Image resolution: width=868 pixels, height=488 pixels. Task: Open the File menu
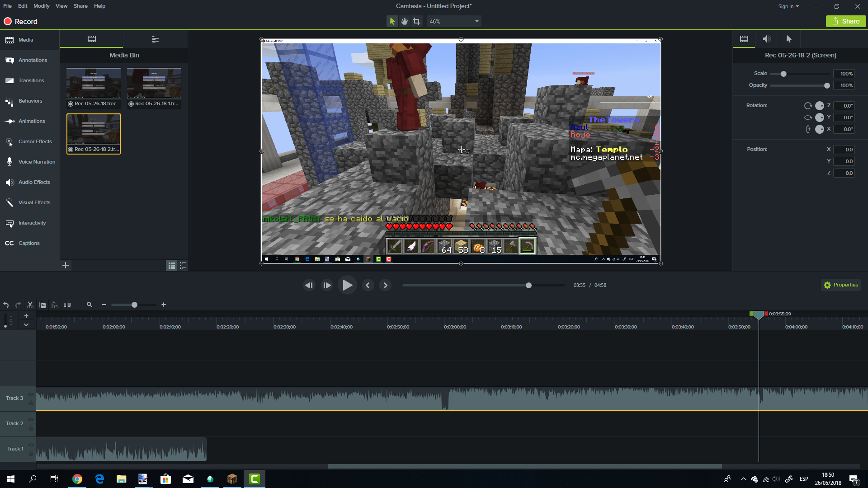pyautogui.click(x=8, y=6)
